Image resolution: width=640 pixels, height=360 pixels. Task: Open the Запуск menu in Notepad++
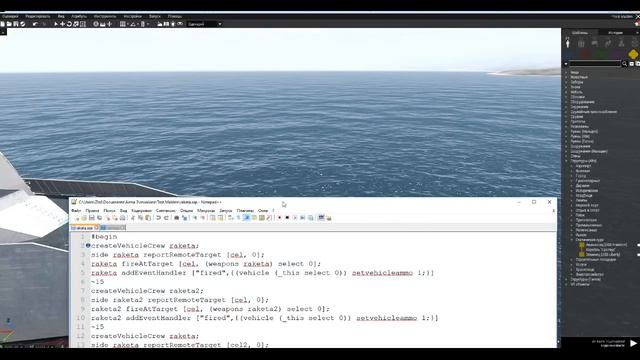point(226,211)
